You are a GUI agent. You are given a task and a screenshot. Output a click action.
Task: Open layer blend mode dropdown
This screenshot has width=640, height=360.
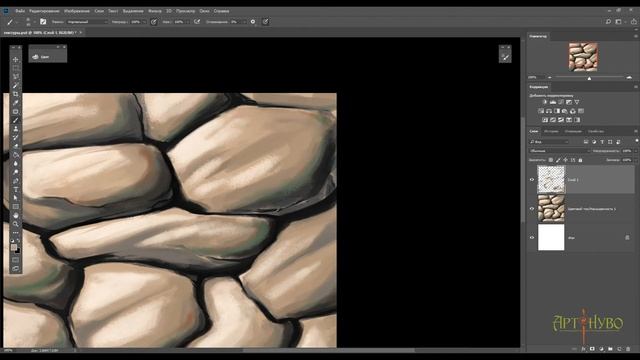pyautogui.click(x=559, y=151)
